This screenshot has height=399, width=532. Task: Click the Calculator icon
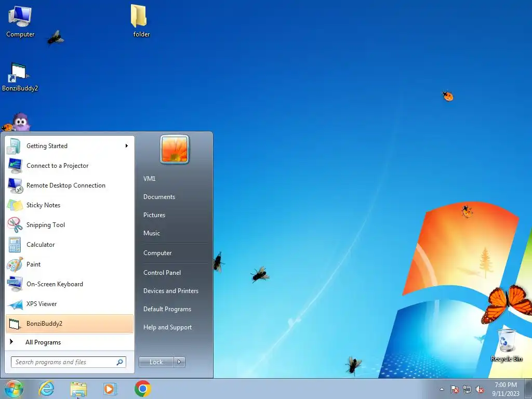[15, 245]
